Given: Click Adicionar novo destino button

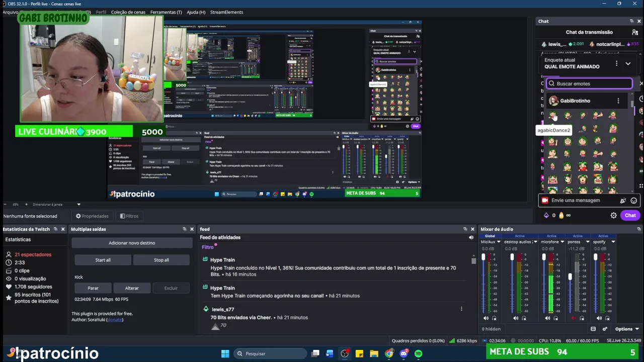Looking at the screenshot, I should [132, 243].
